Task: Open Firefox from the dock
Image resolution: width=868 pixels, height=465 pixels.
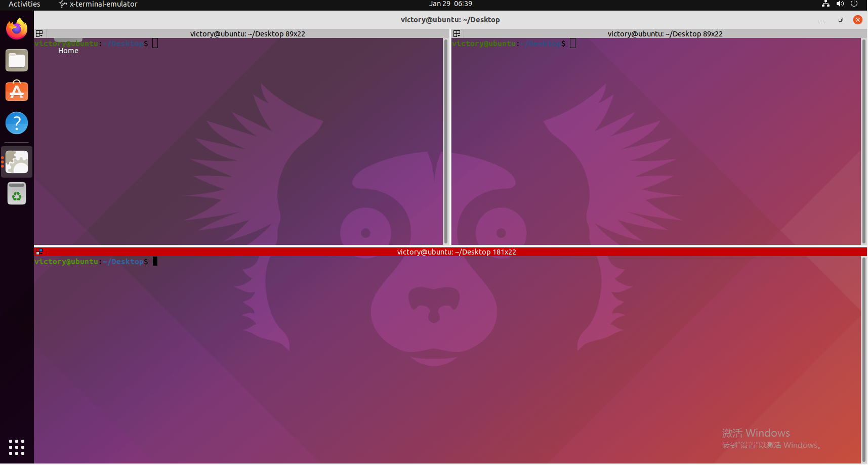Action: click(x=17, y=29)
